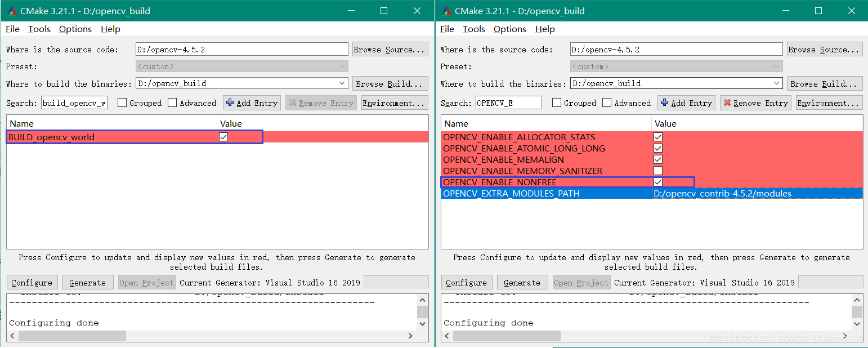Screen dimensions: 868x348
Task: Click Name column header in right window
Action: pos(546,123)
